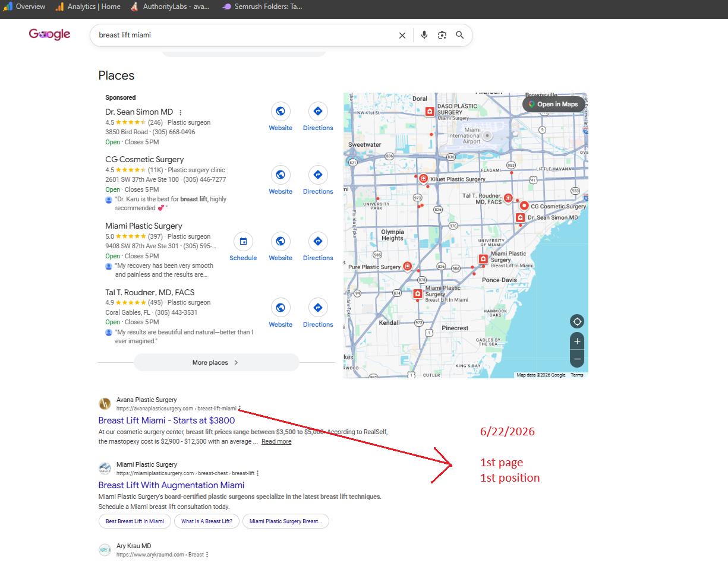This screenshot has width=728, height=563.
Task: Open Breast Lift With Augmentation Miami
Action: [171, 485]
